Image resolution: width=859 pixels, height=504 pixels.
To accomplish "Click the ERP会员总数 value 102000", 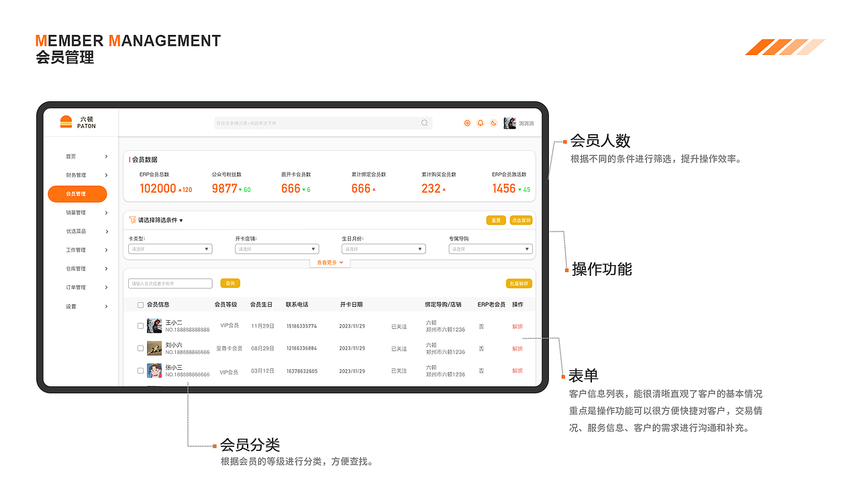I will coord(158,189).
